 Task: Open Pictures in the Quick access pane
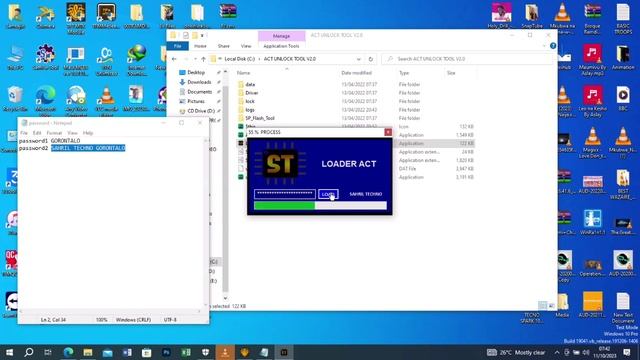click(x=196, y=101)
